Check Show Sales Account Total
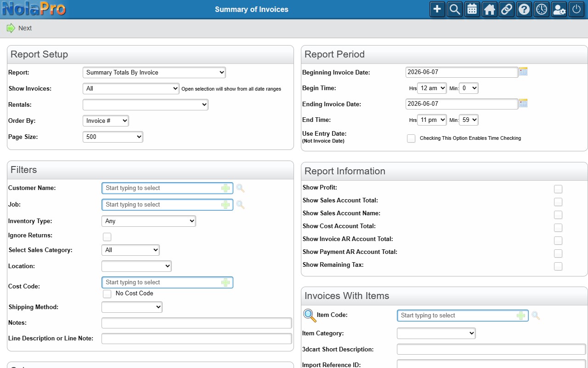 click(x=558, y=202)
